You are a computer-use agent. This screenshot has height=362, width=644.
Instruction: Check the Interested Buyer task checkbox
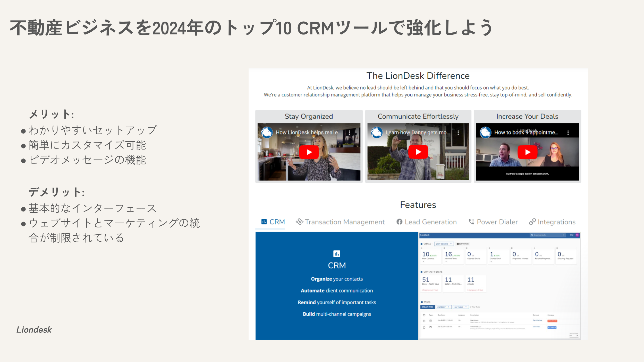pos(424,327)
